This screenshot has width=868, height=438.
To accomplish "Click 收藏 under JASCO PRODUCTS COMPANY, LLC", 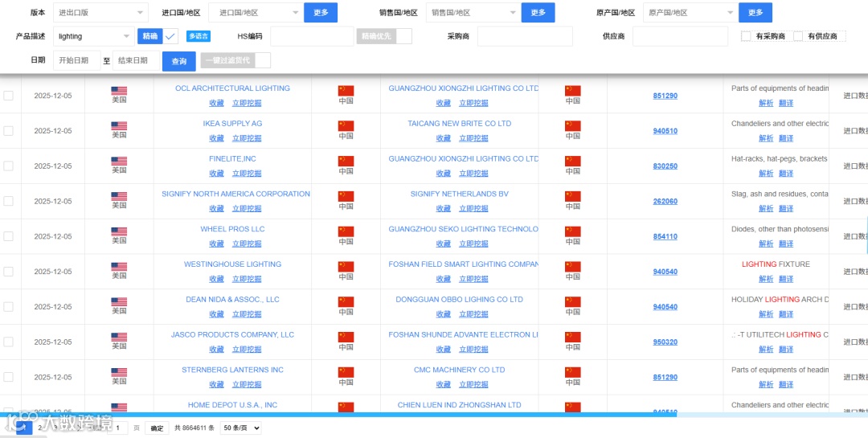I will tap(216, 350).
